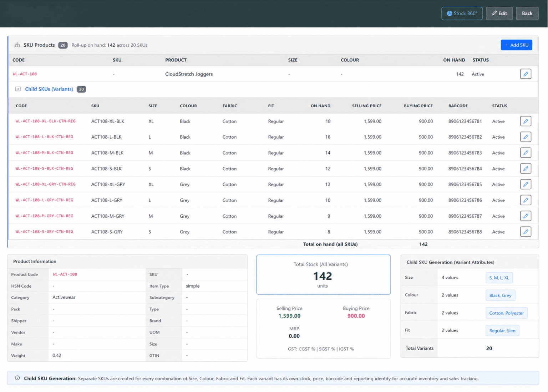Click on-hand quantity 18 for ACT108-XL-BLK
Screen dimensions: 548x392
point(328,121)
